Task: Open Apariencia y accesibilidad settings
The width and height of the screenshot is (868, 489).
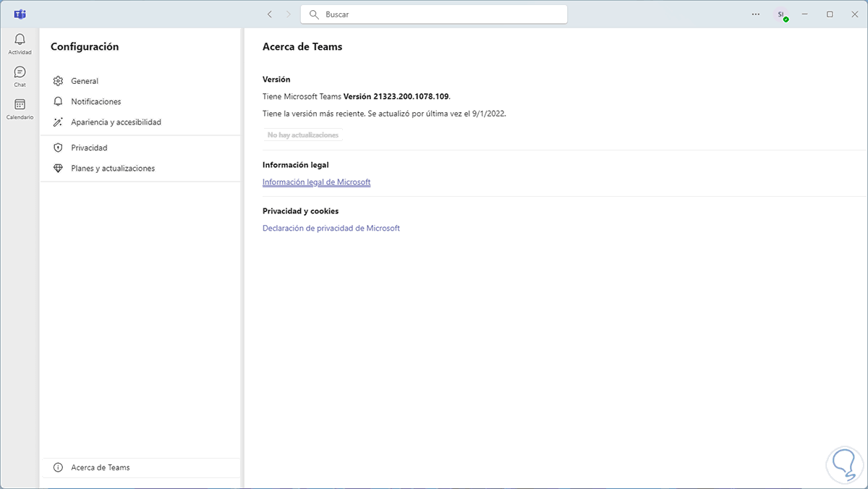Action: point(140,122)
